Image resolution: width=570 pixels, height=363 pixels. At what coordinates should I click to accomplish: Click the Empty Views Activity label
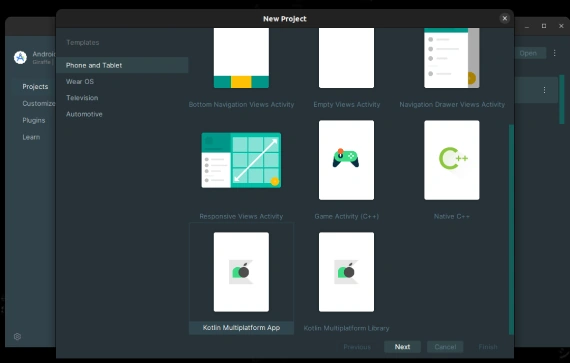pyautogui.click(x=346, y=105)
